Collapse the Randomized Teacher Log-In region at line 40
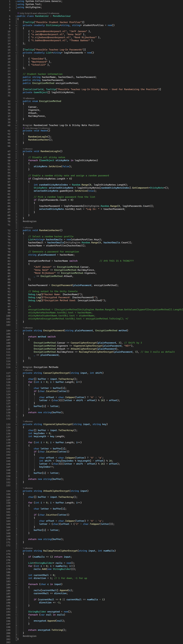This screenshot has height=644, width=183. (x=16, y=125)
